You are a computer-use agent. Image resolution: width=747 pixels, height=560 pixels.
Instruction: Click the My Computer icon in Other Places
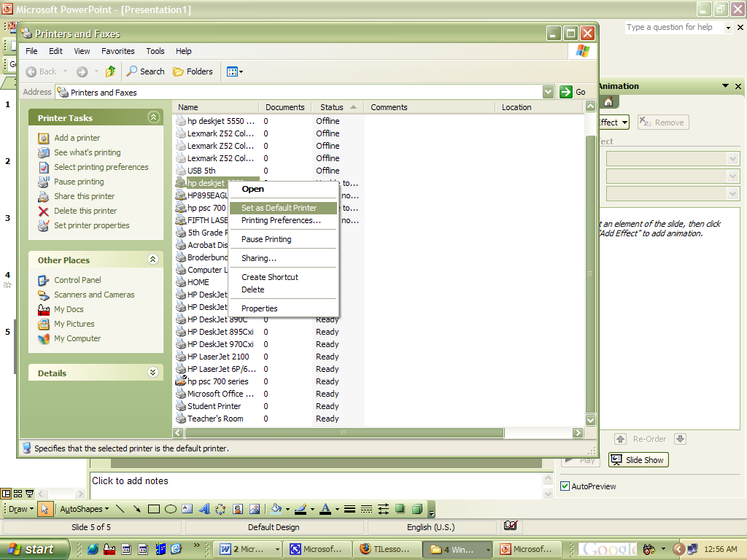coord(43,339)
